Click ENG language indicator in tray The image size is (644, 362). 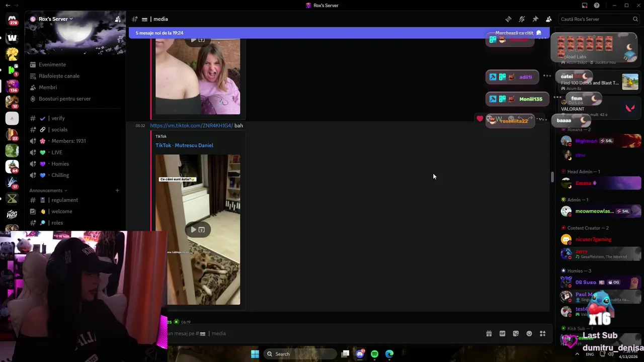click(x=590, y=354)
